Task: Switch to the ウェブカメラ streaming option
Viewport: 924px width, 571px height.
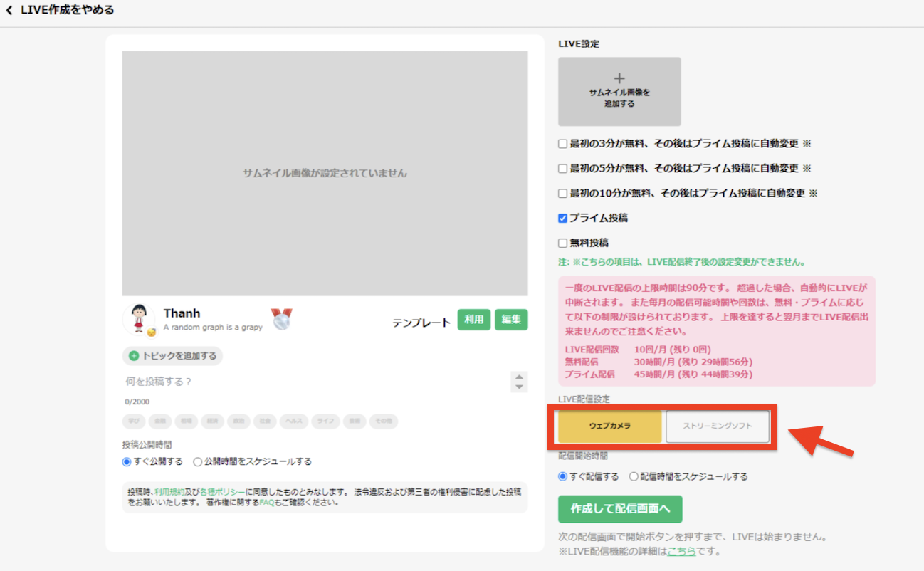Action: [610, 426]
